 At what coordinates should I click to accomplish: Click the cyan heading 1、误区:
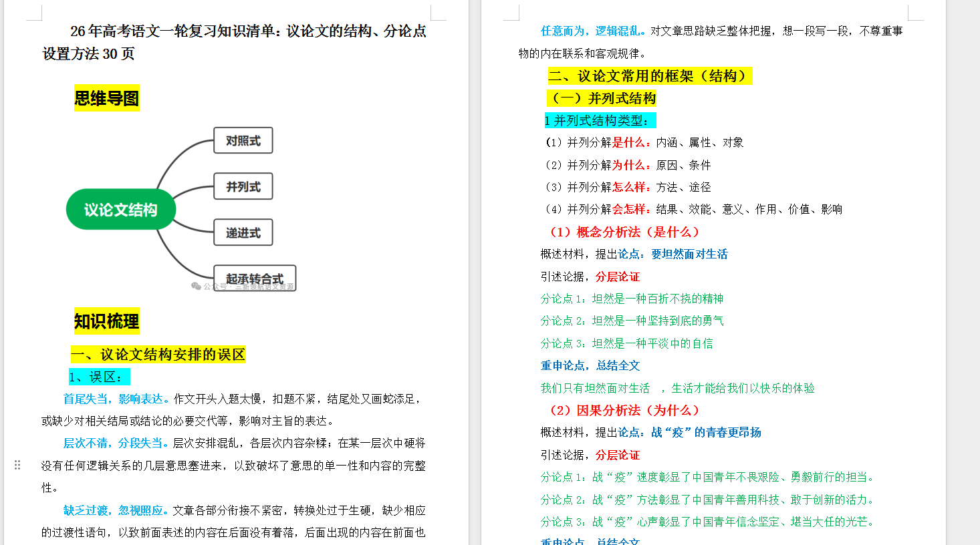(x=99, y=377)
